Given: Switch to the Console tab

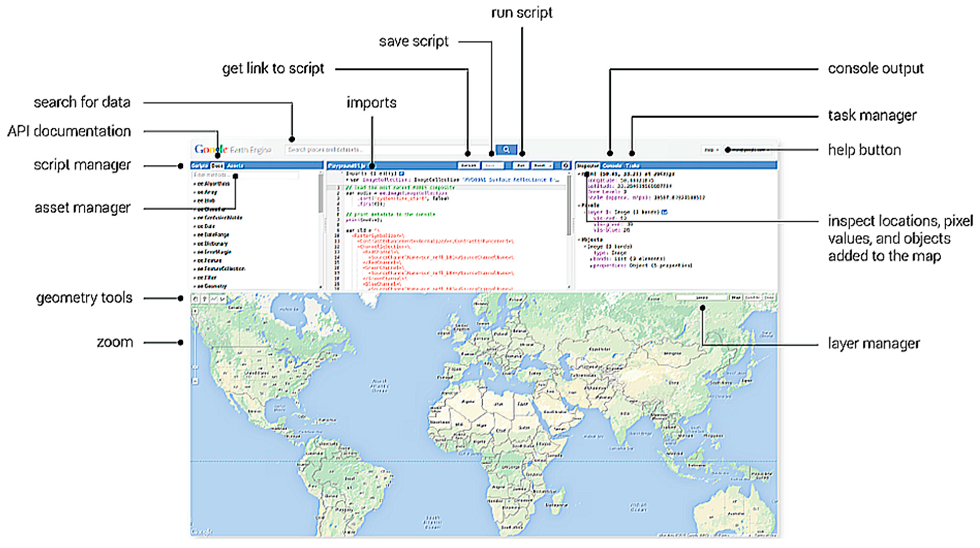Looking at the screenshot, I should [612, 165].
